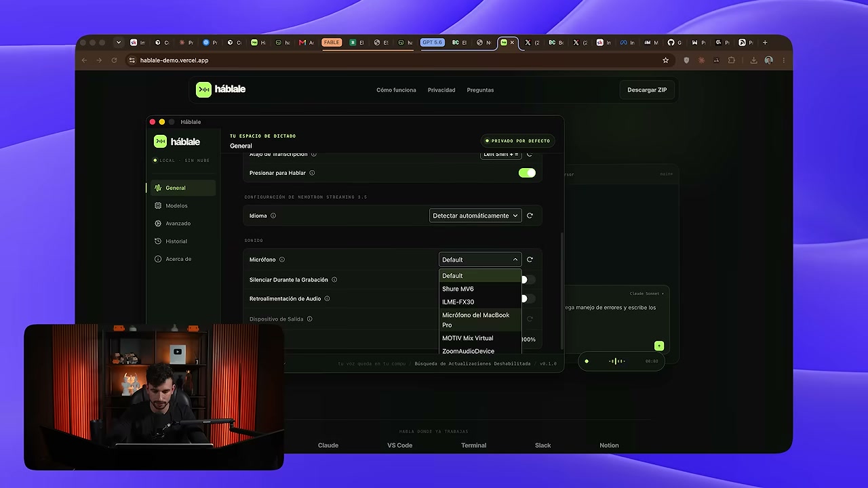
Task: Reload the hablale-demo page
Action: coord(114,60)
